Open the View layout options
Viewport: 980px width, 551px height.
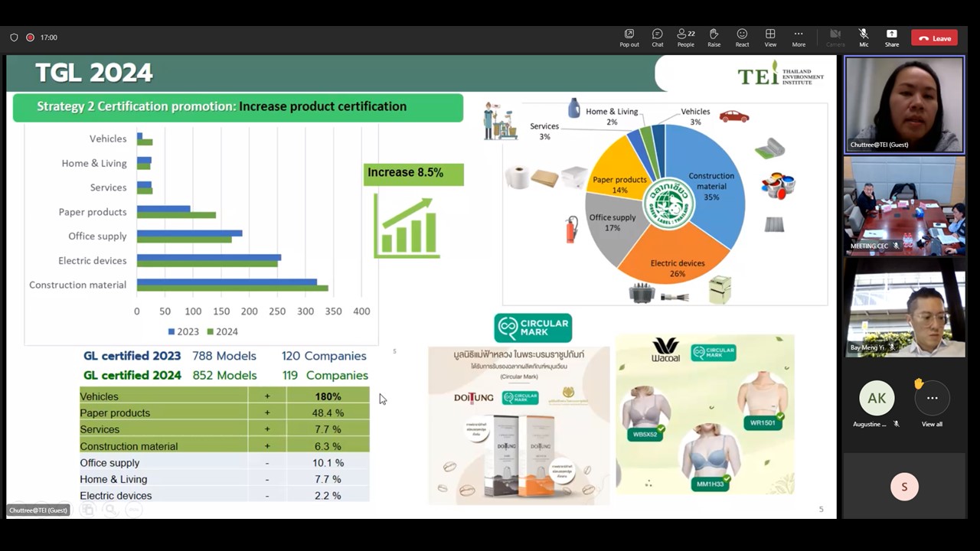pyautogui.click(x=770, y=37)
